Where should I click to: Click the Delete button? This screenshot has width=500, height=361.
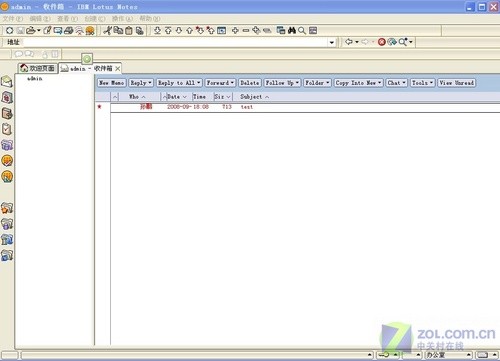point(250,83)
